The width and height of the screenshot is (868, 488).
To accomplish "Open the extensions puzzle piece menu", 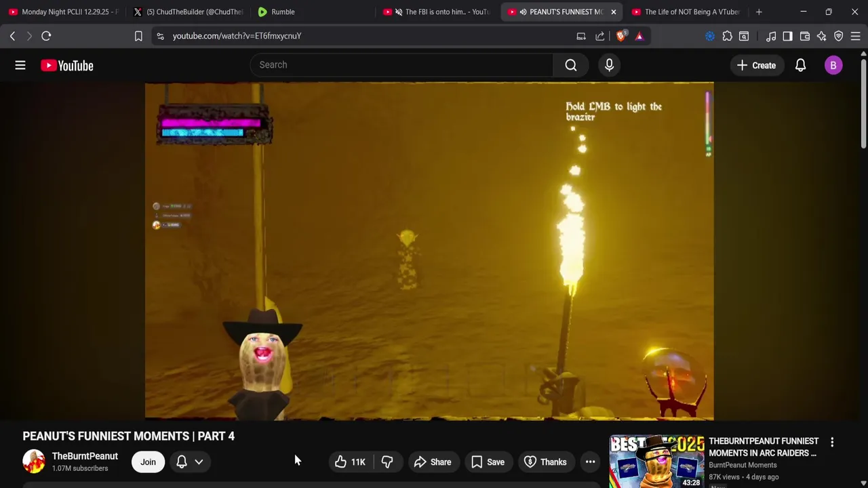I will pos(727,36).
